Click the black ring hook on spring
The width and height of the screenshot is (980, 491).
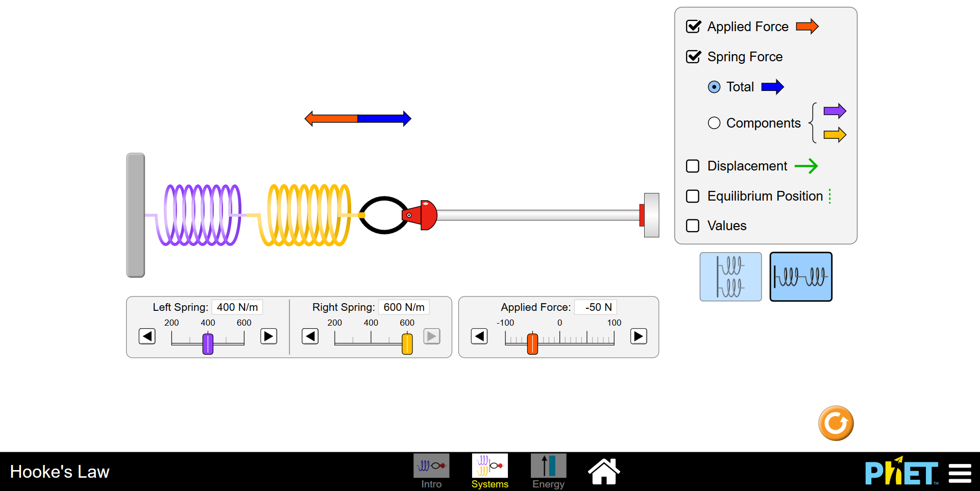point(384,215)
